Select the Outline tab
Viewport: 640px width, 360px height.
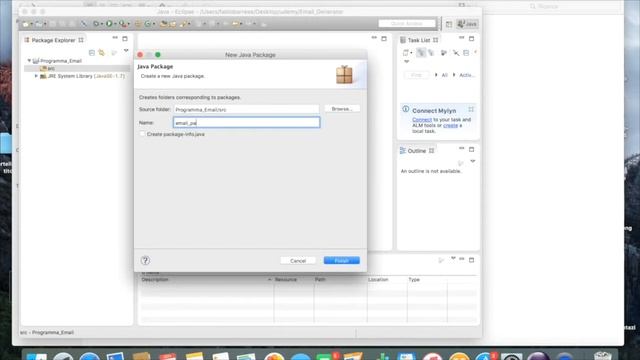(417, 151)
